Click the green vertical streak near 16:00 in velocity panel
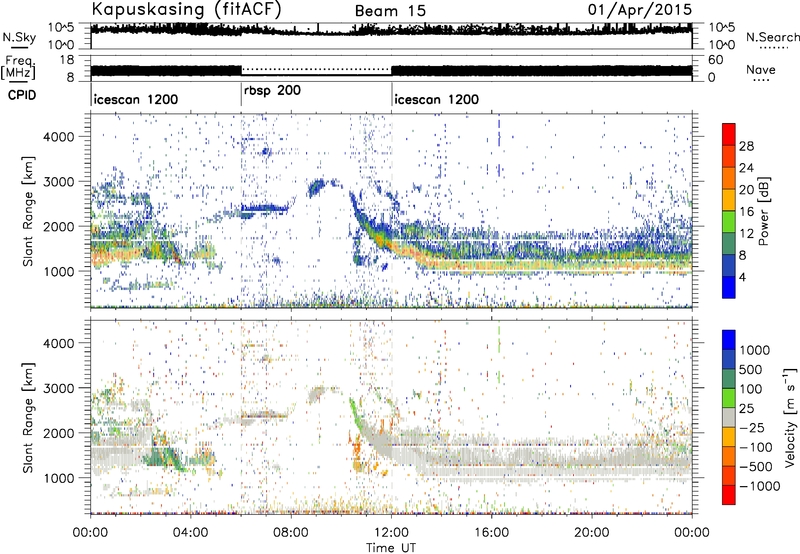Viewport: 800px width, 554px height. [498, 355]
